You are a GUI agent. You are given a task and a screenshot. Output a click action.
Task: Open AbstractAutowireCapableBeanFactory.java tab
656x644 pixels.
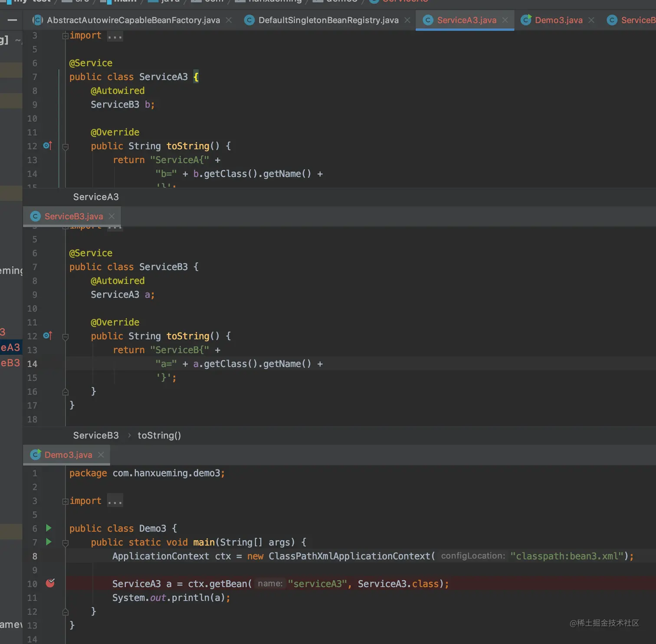point(133,20)
